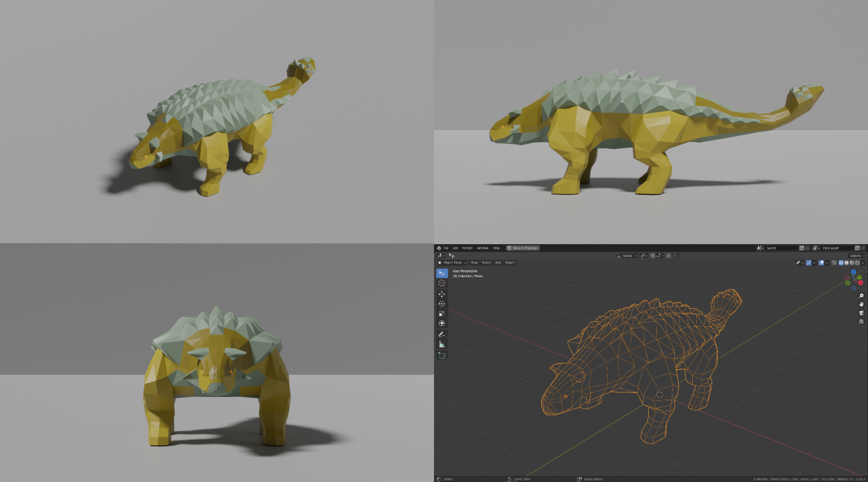Screen dimensions: 868x482
Task: Switch perspective/orthographic grid icon
Action: pyautogui.click(x=861, y=321)
